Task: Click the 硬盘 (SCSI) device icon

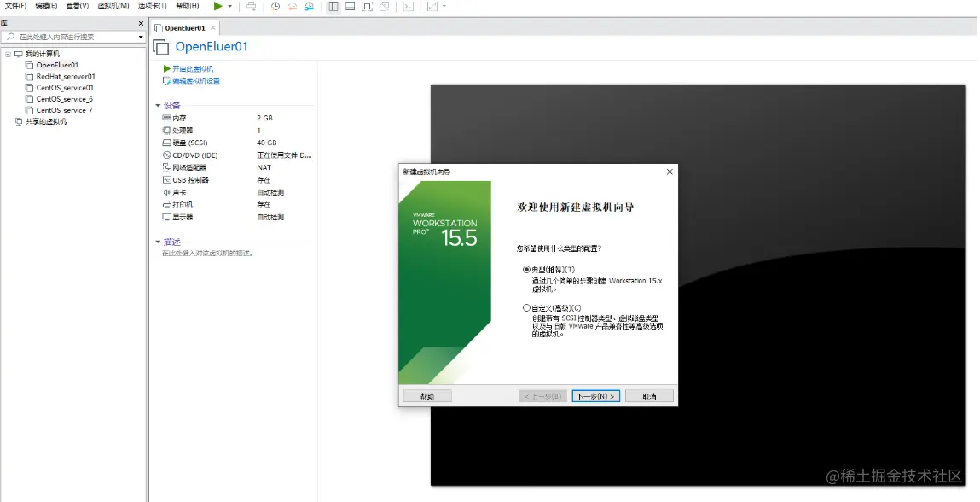Action: (x=167, y=143)
